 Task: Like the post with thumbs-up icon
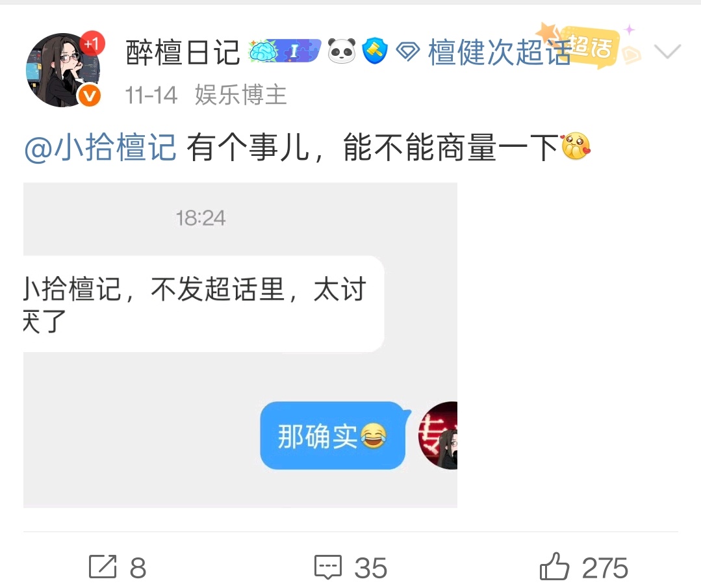click(x=554, y=566)
